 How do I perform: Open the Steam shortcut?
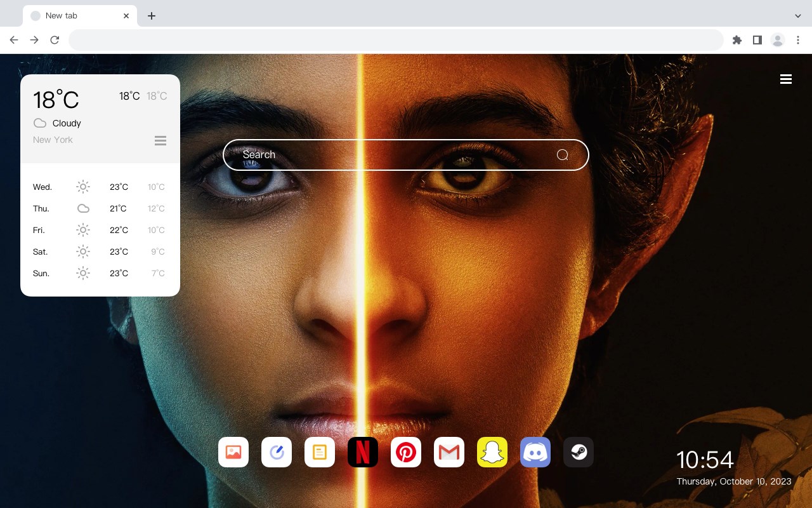(x=579, y=452)
